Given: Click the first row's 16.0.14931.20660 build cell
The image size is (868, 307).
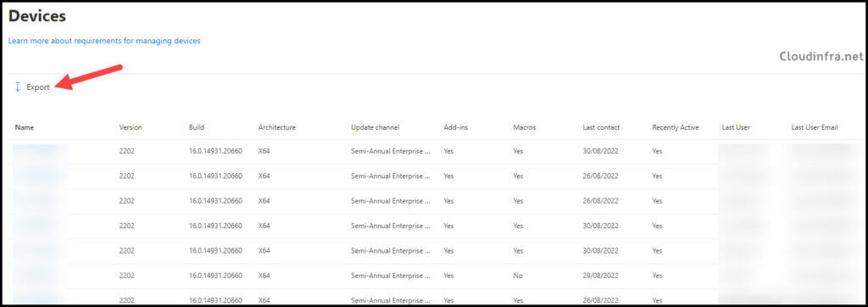Looking at the screenshot, I should pos(215,151).
